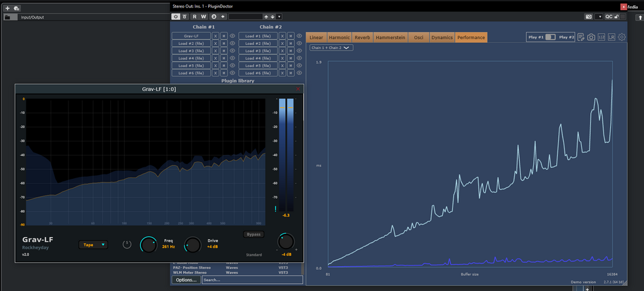The width and height of the screenshot is (644, 291).
Task: Open the Chain 1 + Chain 2 dropdown
Action: coord(331,47)
